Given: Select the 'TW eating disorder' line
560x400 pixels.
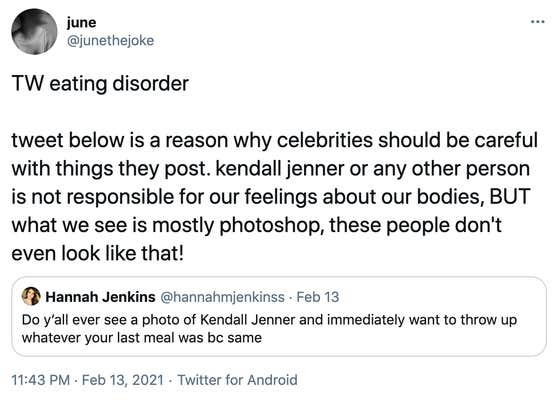Looking at the screenshot, I should point(100,84).
